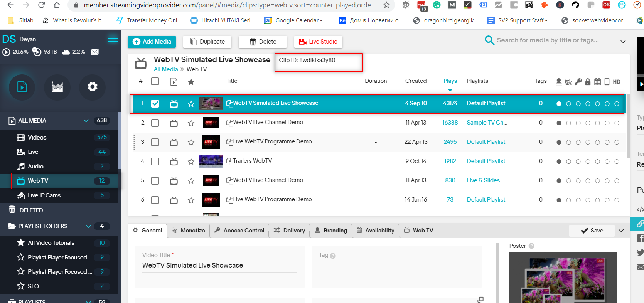Click the Add Media button
This screenshot has height=303, width=644.
point(152,42)
